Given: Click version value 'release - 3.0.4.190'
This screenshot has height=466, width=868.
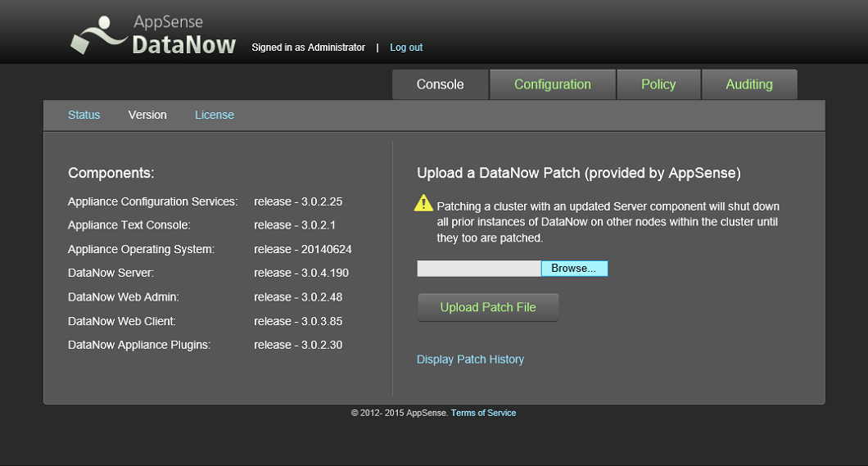Looking at the screenshot, I should coord(301,273).
